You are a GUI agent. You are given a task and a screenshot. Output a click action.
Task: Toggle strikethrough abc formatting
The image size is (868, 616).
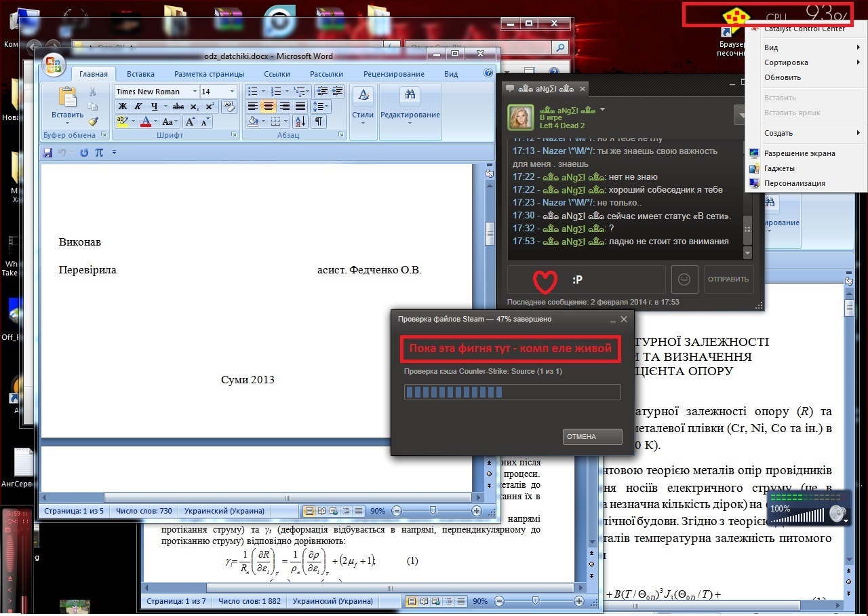point(178,107)
